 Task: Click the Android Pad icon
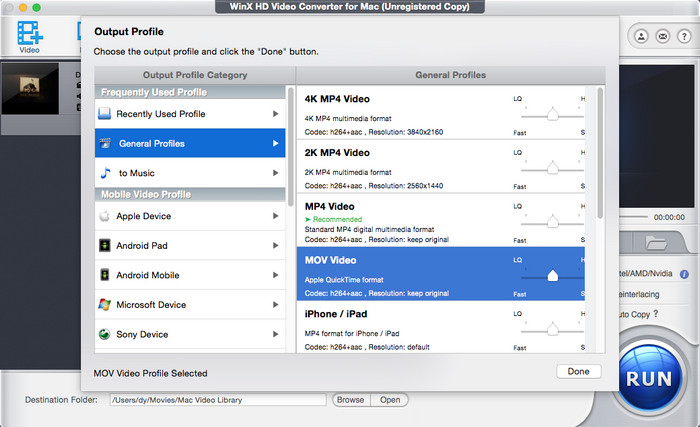coord(104,245)
